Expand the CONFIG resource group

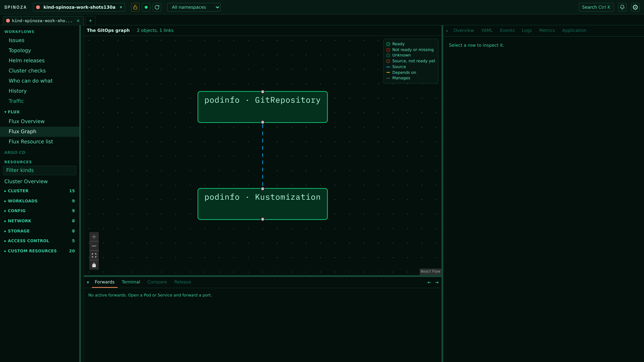point(39,211)
